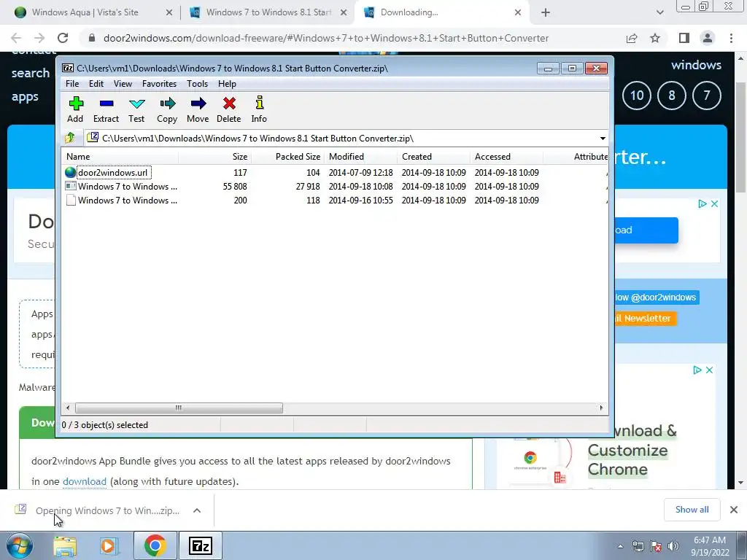This screenshot has height=560, width=747.
Task: Switch to Windows 7 to Windows 8.1 tab
Action: [268, 12]
